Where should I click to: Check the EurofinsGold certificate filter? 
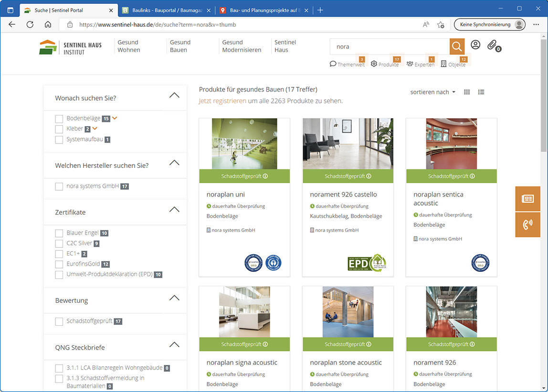coord(59,264)
